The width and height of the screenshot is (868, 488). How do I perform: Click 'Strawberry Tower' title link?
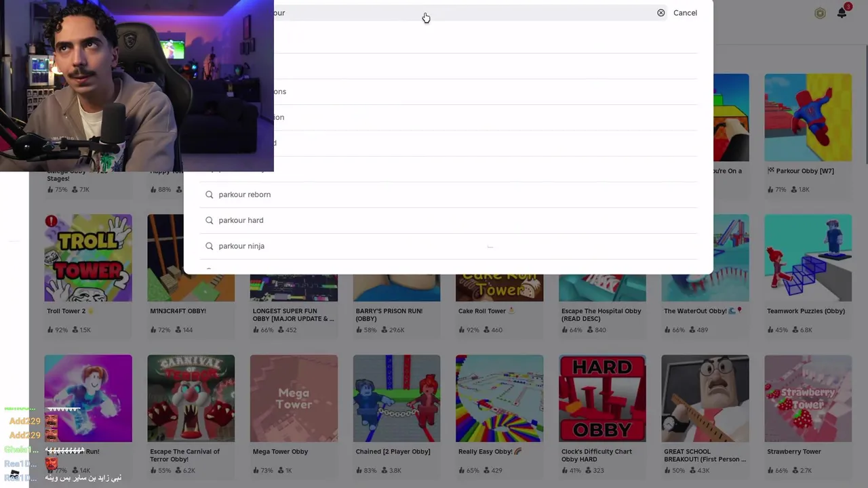794,451
